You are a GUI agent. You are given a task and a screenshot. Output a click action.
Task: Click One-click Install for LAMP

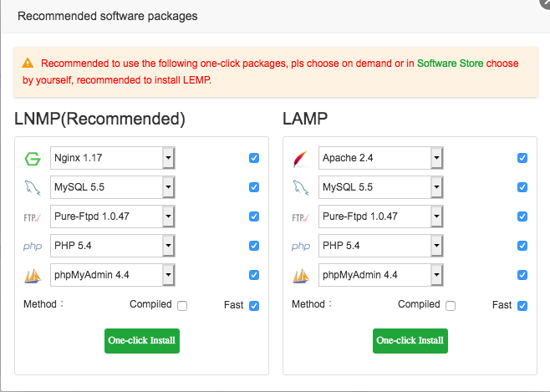[x=410, y=341]
